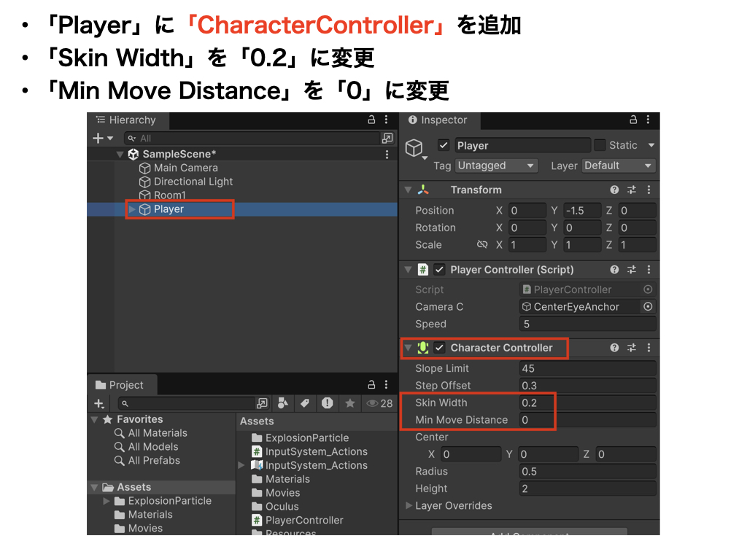The width and height of the screenshot is (747, 560).
Task: Expand the Player object in Hierarchy
Action: [132, 209]
